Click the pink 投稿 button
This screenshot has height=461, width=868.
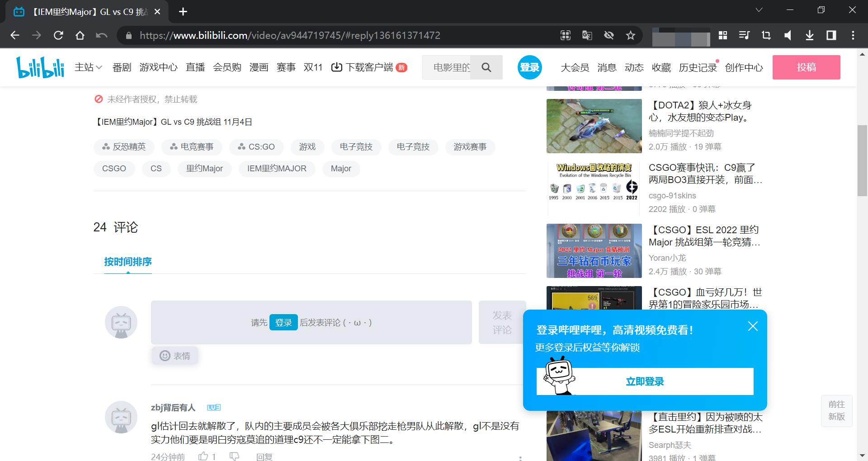[x=807, y=67]
